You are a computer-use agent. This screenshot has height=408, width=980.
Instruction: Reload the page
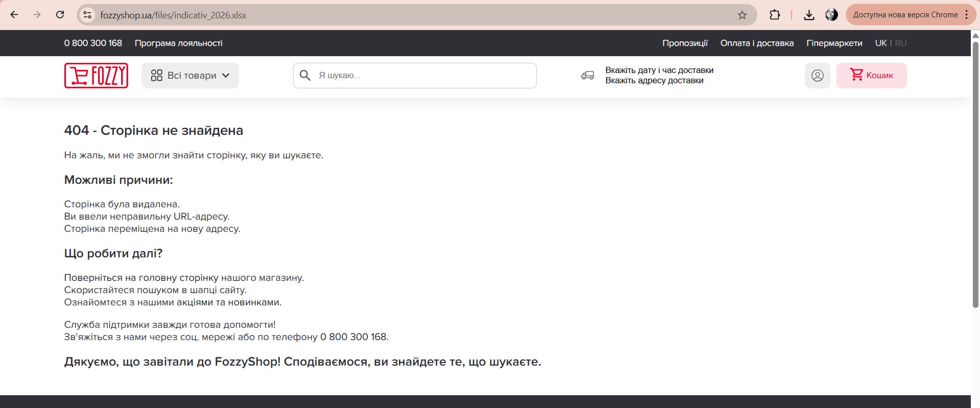coord(60,15)
